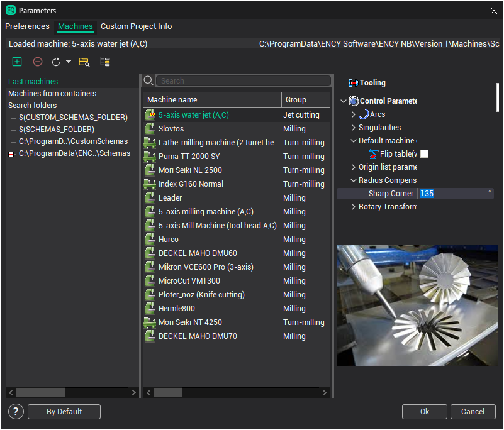
Task: Open the Custom Project Info tab
Action: pos(136,26)
